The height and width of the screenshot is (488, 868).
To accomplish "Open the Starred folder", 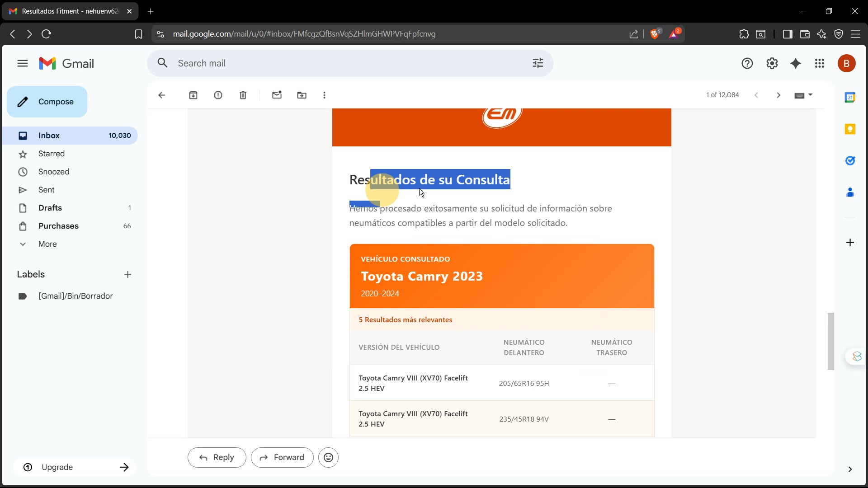I will click(51, 154).
